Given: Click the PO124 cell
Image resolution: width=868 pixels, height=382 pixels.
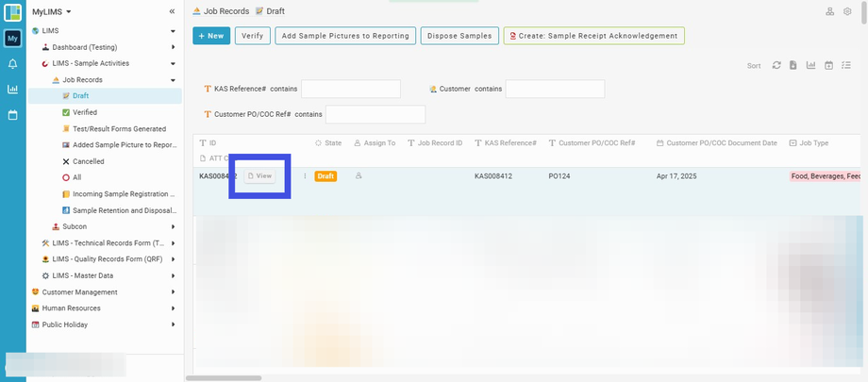Looking at the screenshot, I should pyautogui.click(x=559, y=176).
